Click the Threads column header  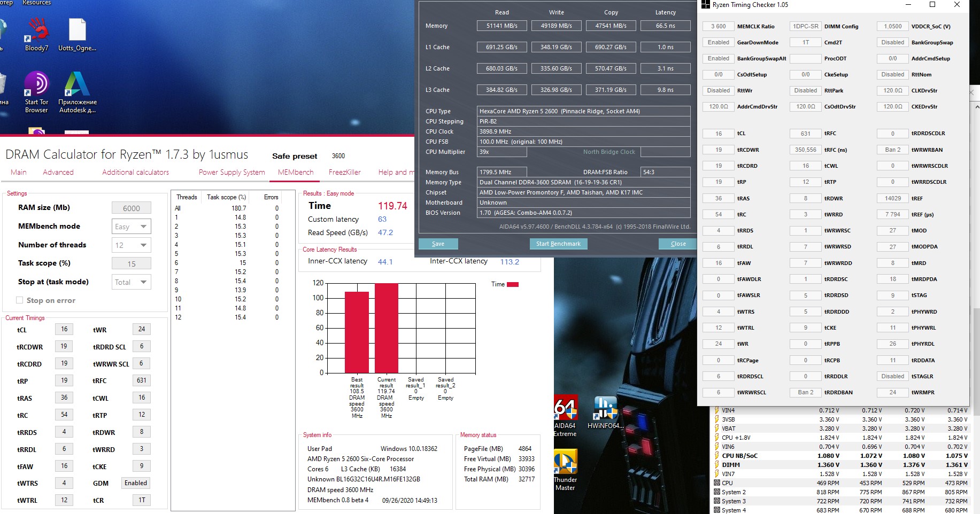[187, 197]
